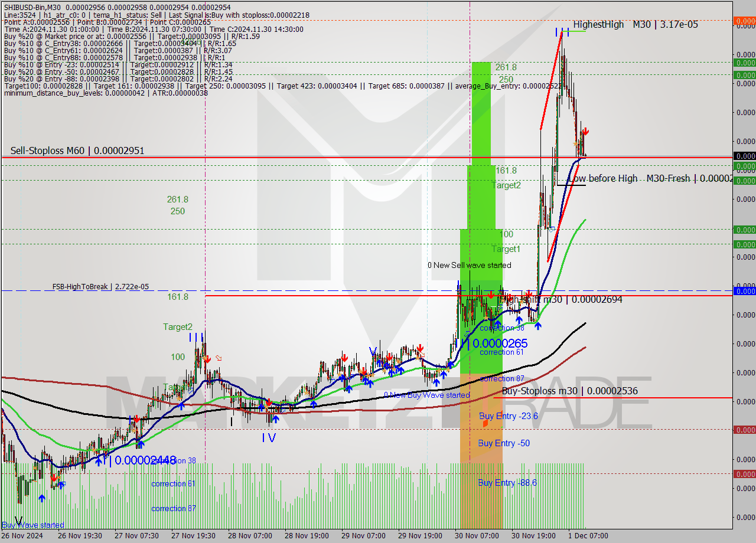Viewport: 756px width, 543px height.
Task: Click the "Buy %20 @ Market price" line
Action: (132, 36)
